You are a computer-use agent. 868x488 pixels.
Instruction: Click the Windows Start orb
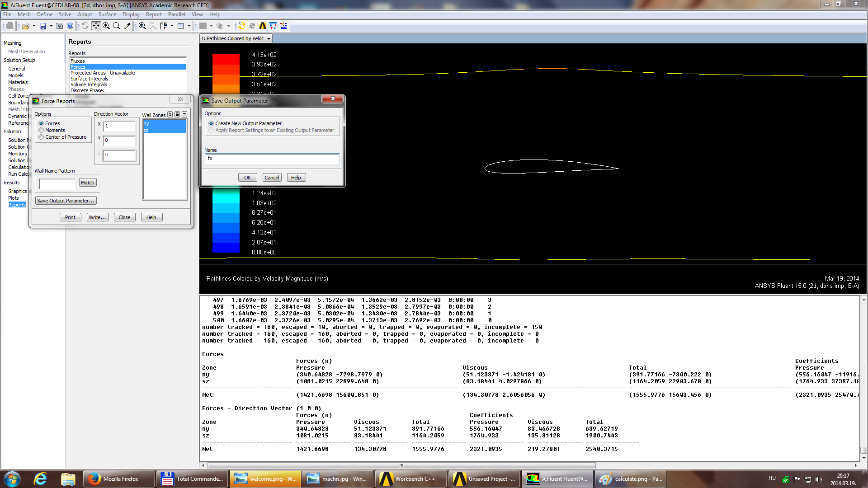pos(12,479)
